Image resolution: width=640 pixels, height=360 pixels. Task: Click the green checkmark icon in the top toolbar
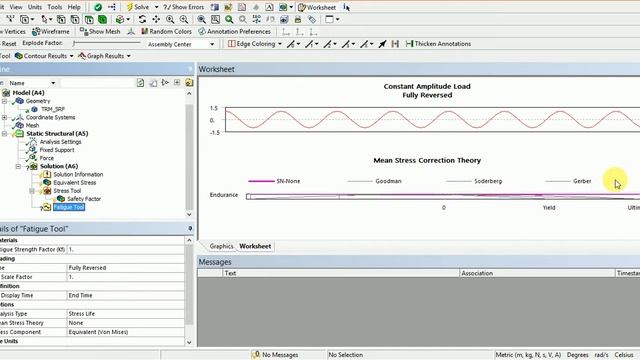(x=98, y=7)
